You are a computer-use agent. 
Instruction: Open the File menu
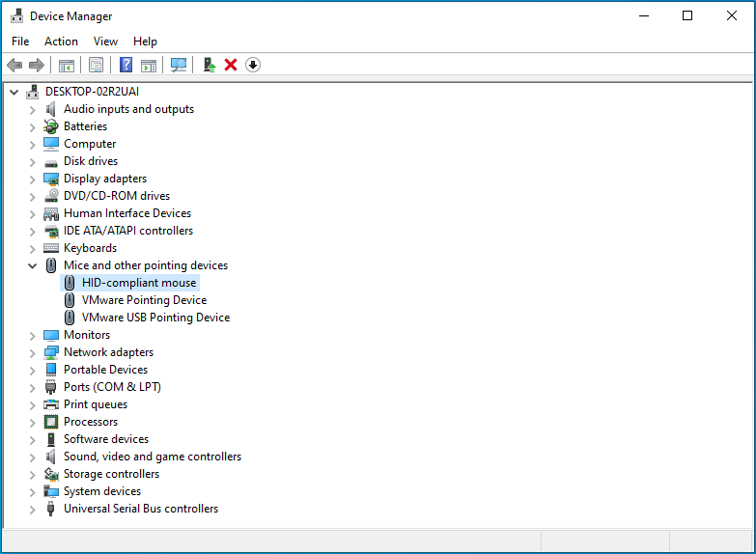(20, 42)
